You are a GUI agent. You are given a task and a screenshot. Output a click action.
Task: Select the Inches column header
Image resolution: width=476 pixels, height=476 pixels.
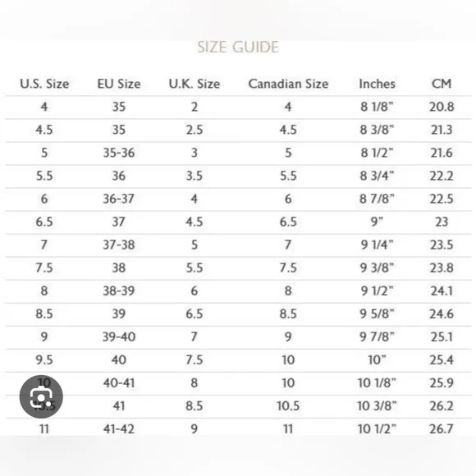pos(377,84)
